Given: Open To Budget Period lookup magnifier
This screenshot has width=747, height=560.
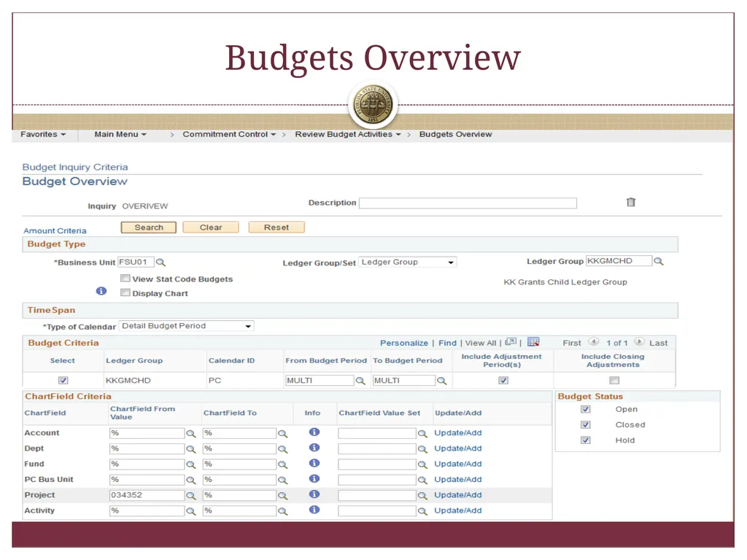Looking at the screenshot, I should (442, 381).
